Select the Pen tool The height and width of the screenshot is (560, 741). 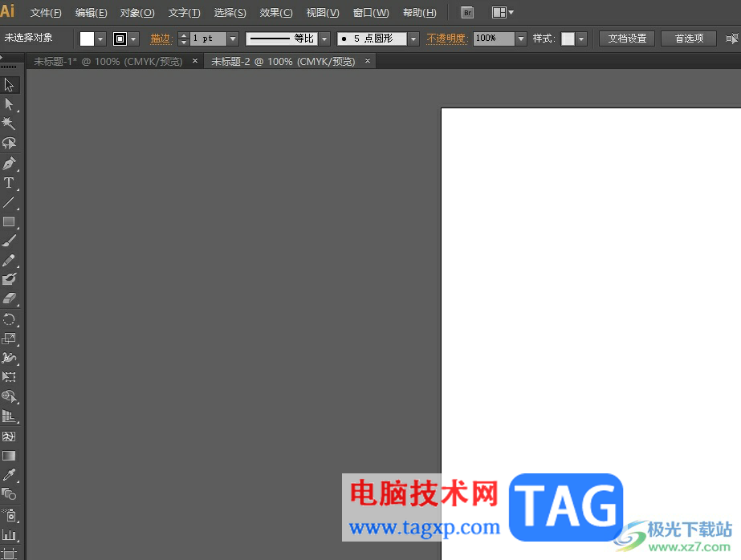point(9,164)
